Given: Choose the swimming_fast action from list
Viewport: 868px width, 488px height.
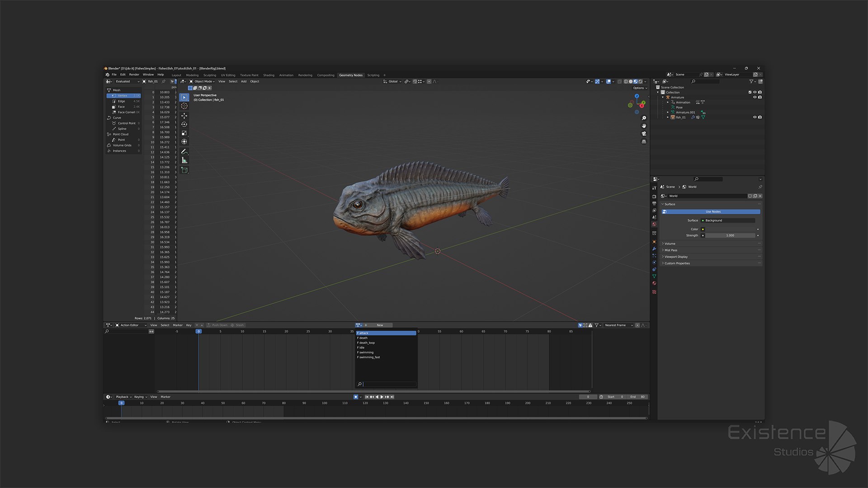Looking at the screenshot, I should [x=386, y=357].
